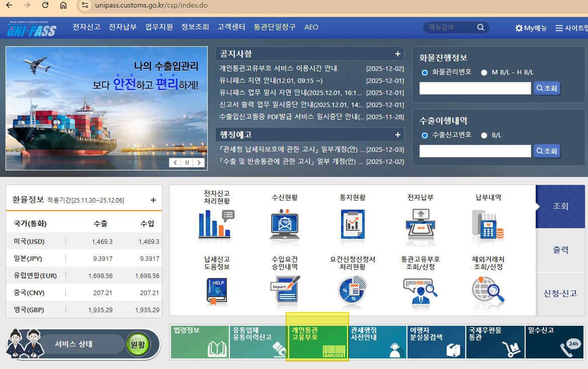
Task: Pause the banner slideshow
Action: point(187,162)
